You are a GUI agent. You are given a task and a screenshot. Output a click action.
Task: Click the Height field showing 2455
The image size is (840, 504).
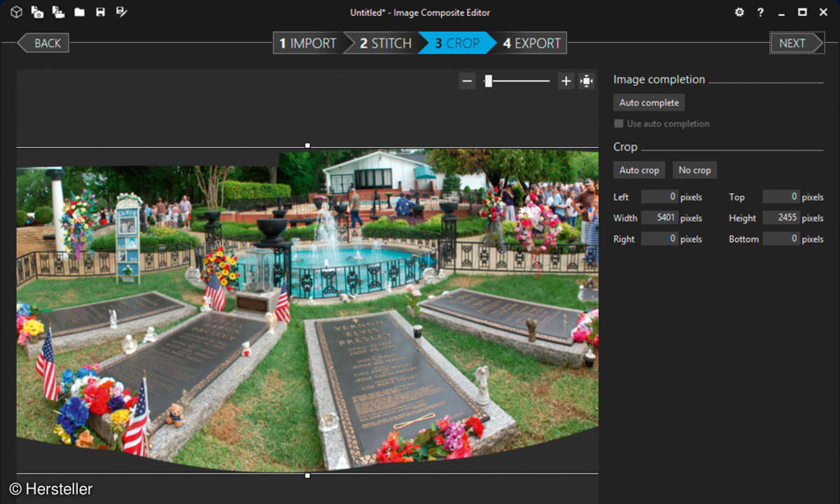pos(780,218)
